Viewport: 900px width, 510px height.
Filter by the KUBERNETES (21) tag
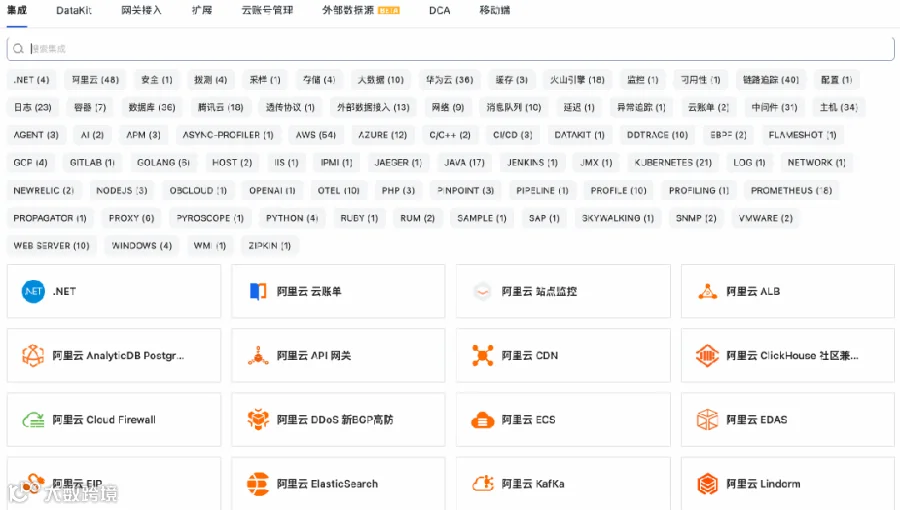coord(673,162)
